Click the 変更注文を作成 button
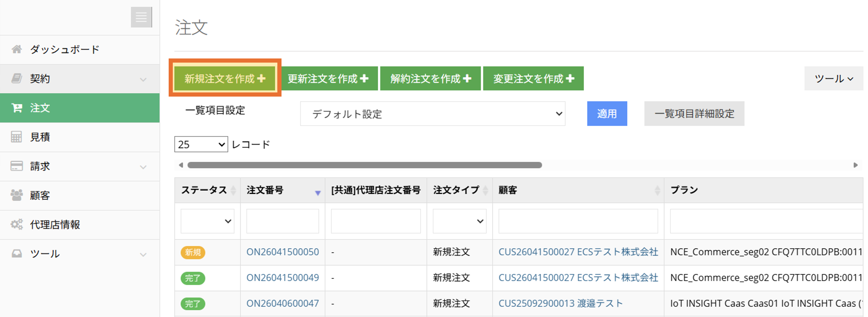Viewport: 868px width, 317px height. click(x=533, y=79)
